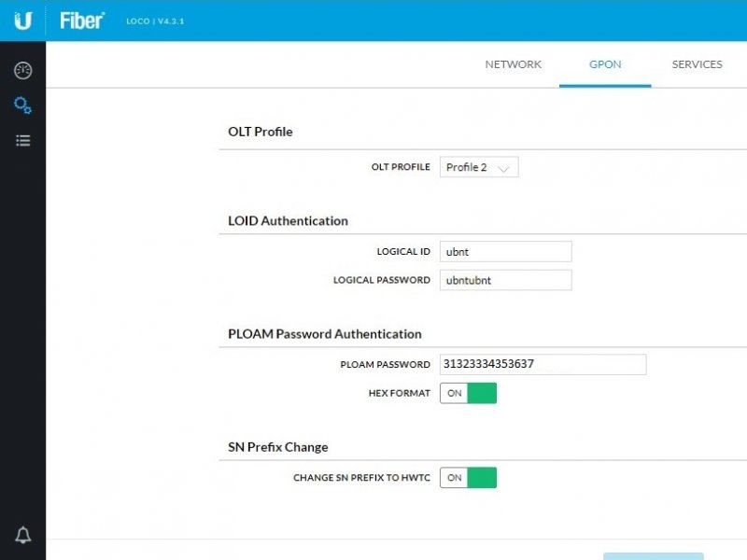The image size is (747, 560).
Task: Click the partially visible blue button at bottom
Action: 653,555
